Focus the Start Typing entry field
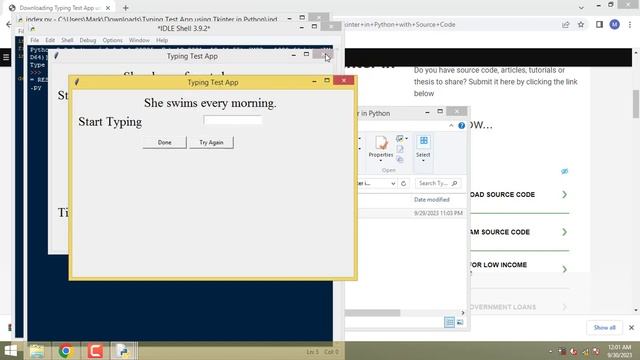 [233, 120]
